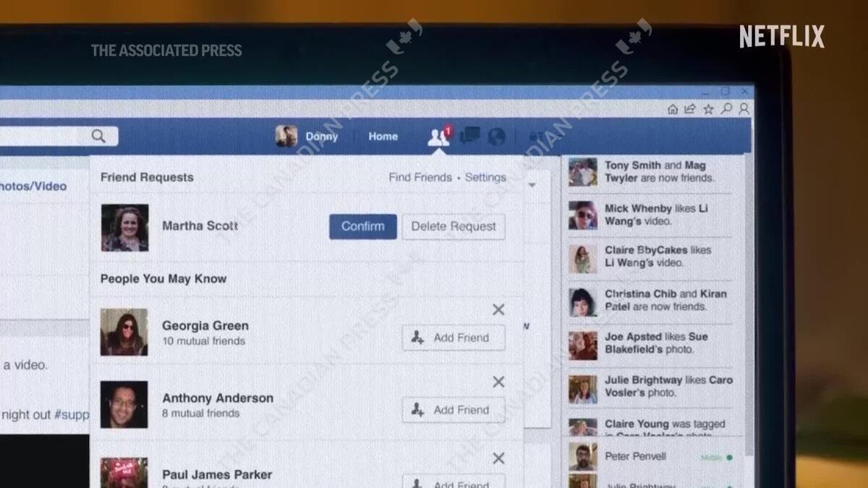The width and height of the screenshot is (868, 488).
Task: Open Paul James Parker's name link
Action: tap(217, 474)
